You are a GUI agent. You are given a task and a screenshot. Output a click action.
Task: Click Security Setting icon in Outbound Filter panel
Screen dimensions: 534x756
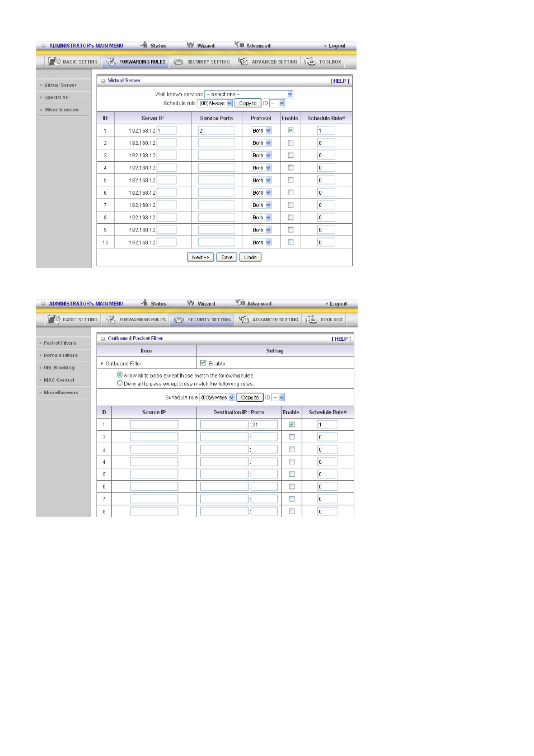[x=179, y=320]
